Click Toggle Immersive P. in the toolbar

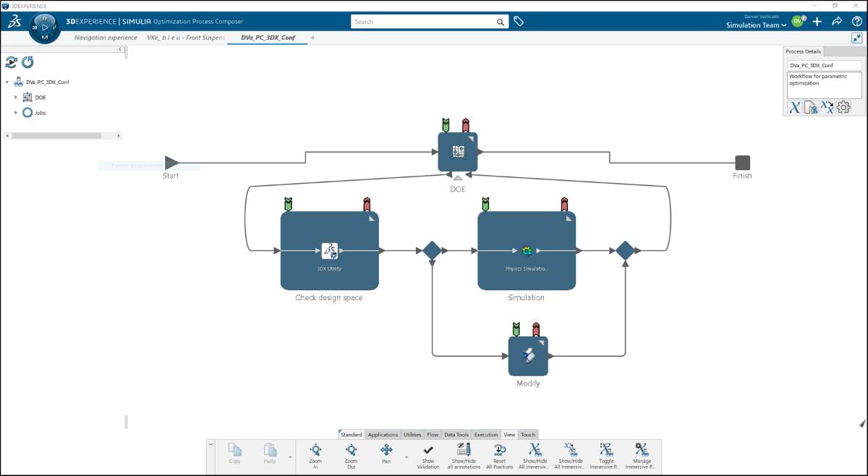606,456
